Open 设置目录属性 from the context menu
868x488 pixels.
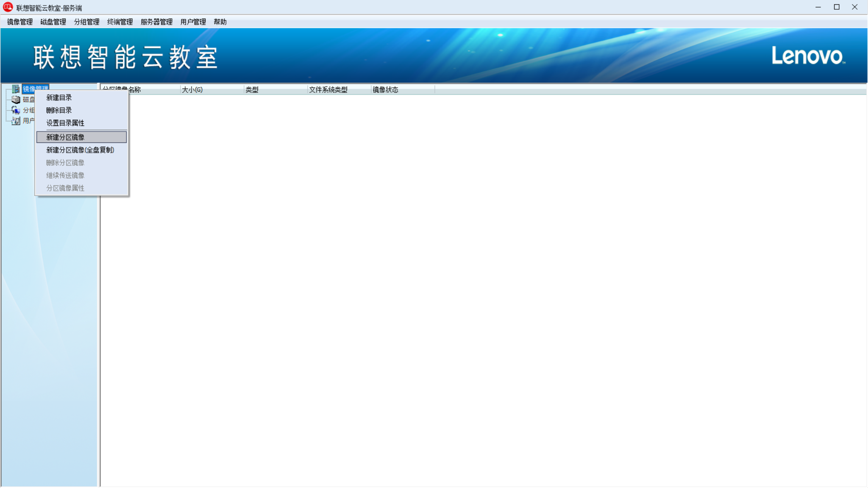click(x=65, y=123)
